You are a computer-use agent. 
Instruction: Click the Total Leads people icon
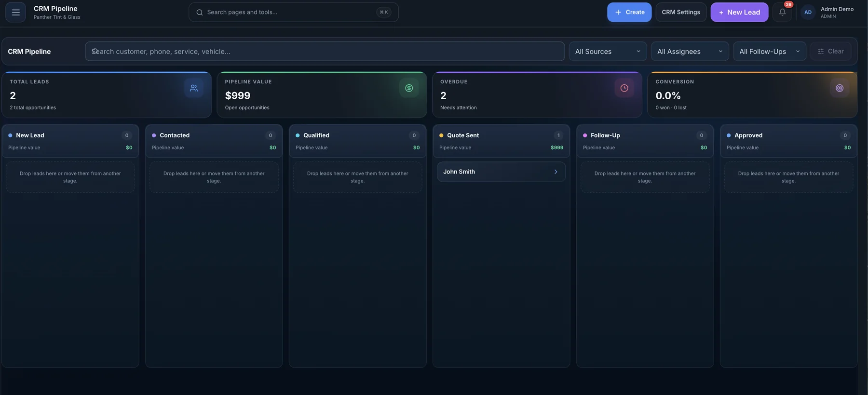click(194, 88)
